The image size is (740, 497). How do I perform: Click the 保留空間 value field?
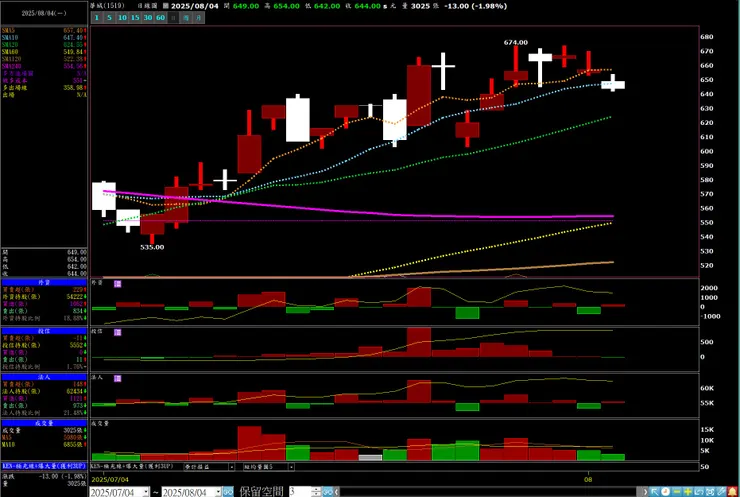300,492
